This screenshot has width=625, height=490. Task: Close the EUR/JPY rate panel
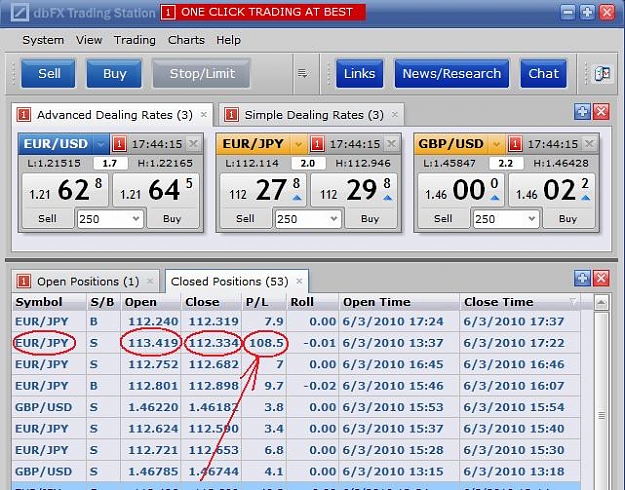(x=391, y=144)
